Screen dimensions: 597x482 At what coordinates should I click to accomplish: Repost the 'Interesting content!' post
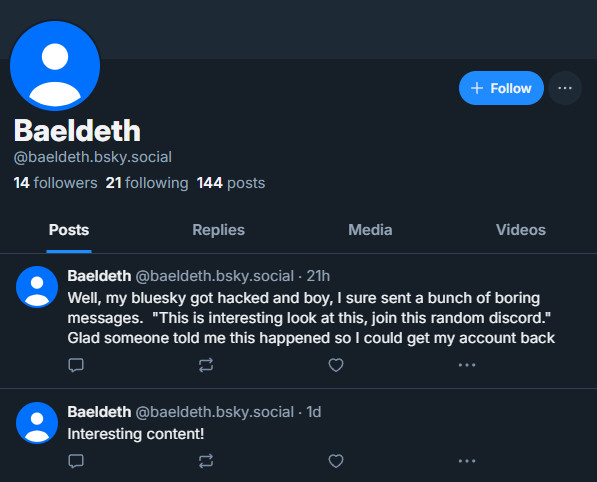[206, 461]
